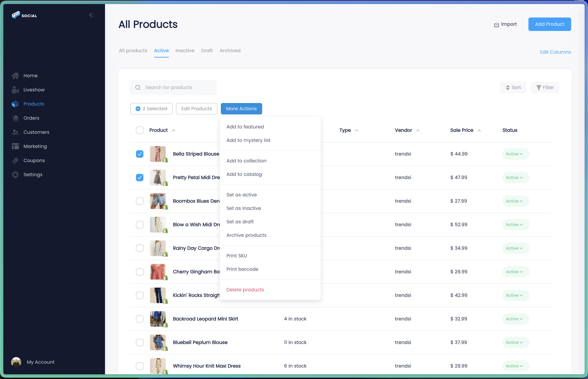
Task: Check the Boombox Blues Denim row checkbox
Action: [140, 201]
